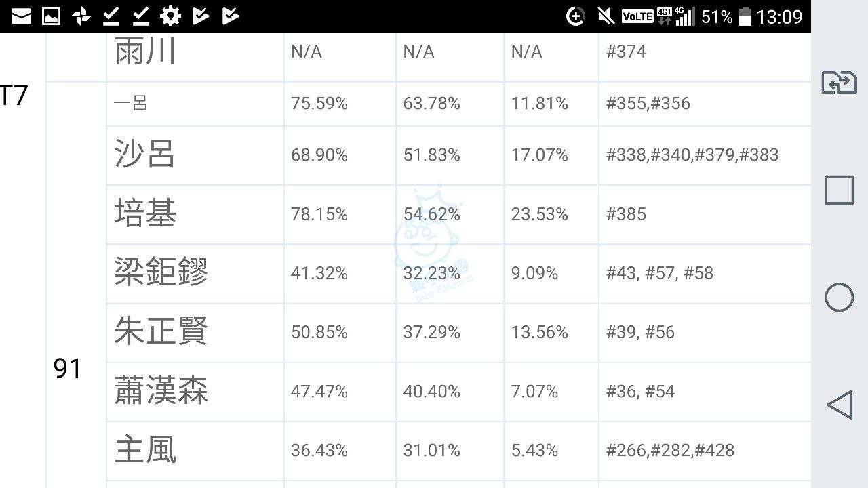Tap the circled plus status icon

coord(575,16)
